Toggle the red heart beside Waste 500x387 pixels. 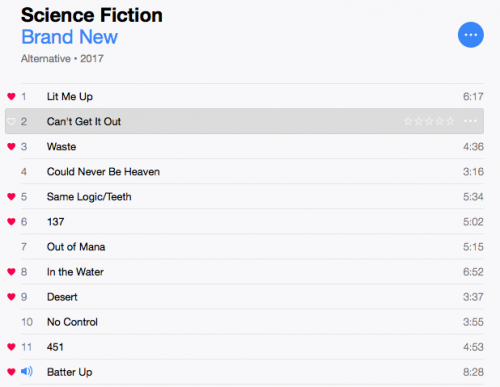tap(11, 146)
